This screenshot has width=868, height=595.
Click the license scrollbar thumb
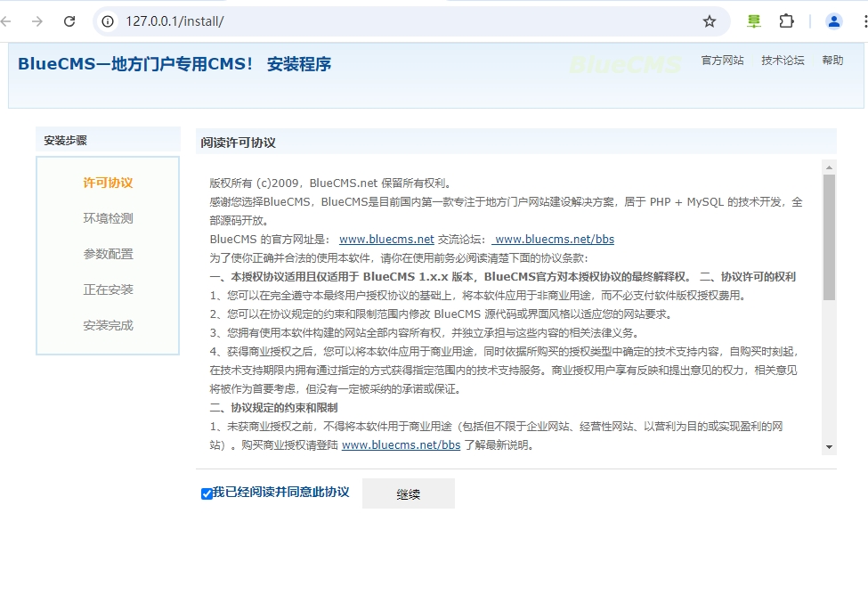829,237
